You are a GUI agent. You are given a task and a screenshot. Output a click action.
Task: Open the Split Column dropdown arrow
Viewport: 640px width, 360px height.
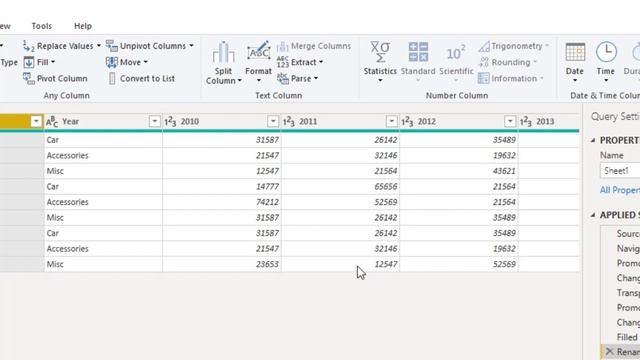240,81
